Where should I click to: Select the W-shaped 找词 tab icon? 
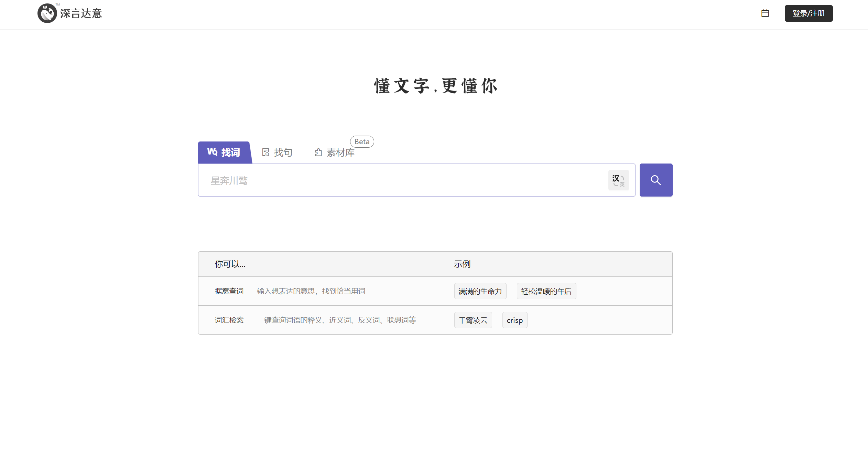coord(213,152)
